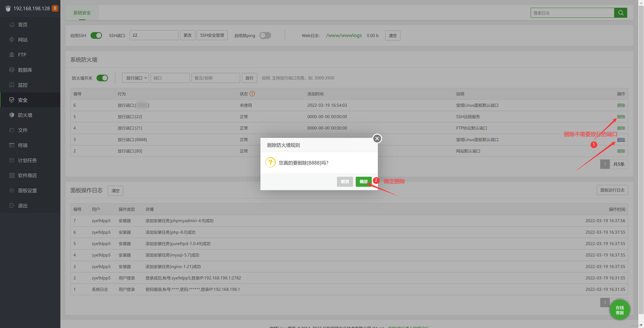Click the 退出 logout sidebar icon
Image resolution: width=644 pixels, height=328 pixels.
coord(12,205)
